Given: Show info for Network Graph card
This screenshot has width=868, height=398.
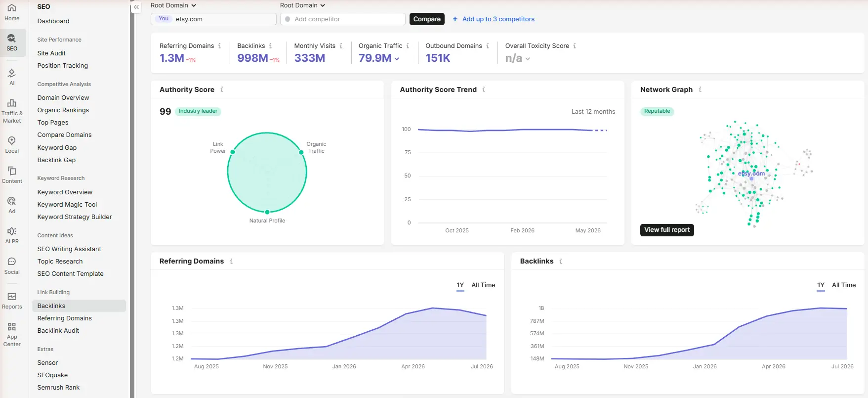Looking at the screenshot, I should [x=700, y=89].
